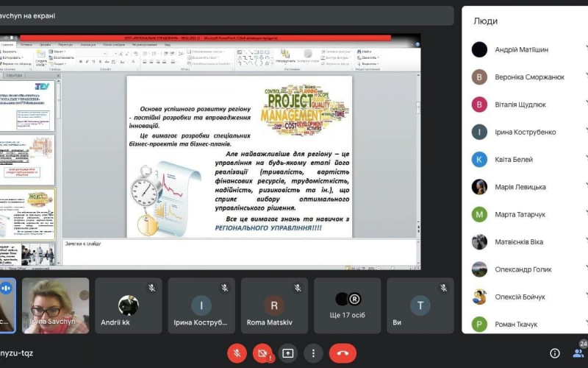Leave the call with the red hang-up button
The image size is (588, 368).
point(343,353)
